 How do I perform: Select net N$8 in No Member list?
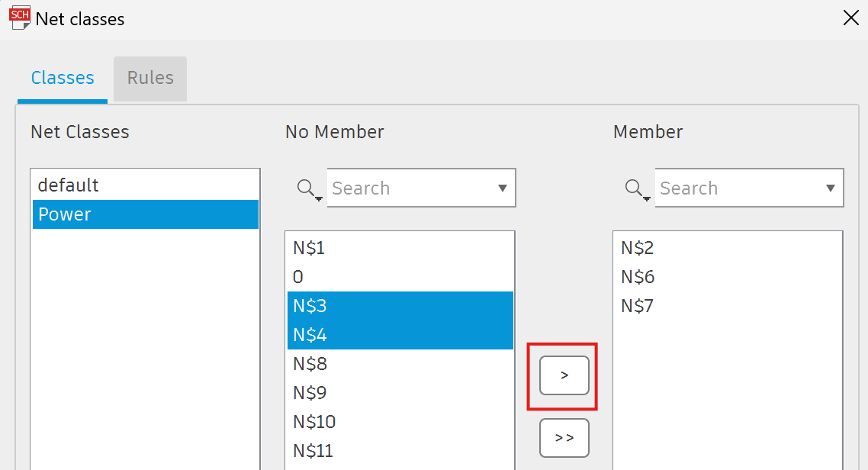[x=400, y=364]
